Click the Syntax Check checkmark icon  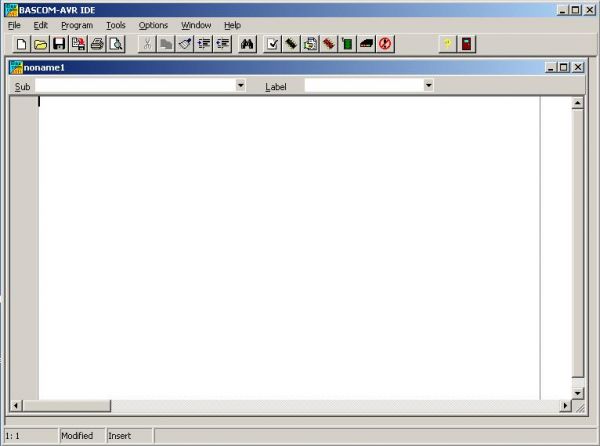pos(273,44)
